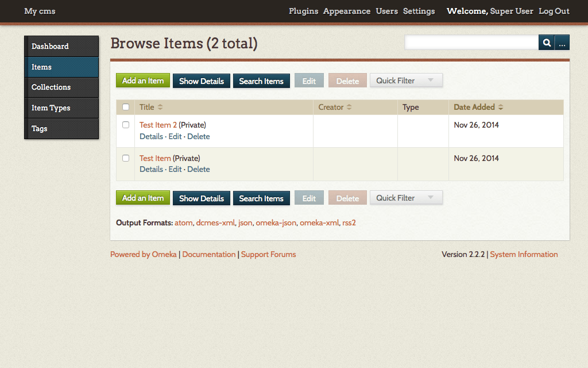Click the top Show Details button
This screenshot has height=368, width=588.
pos(202,81)
